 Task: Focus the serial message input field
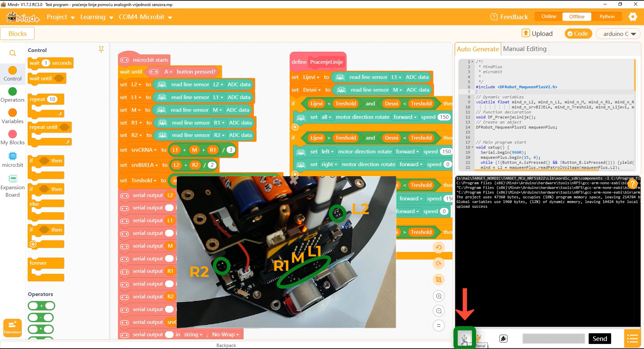click(553, 339)
